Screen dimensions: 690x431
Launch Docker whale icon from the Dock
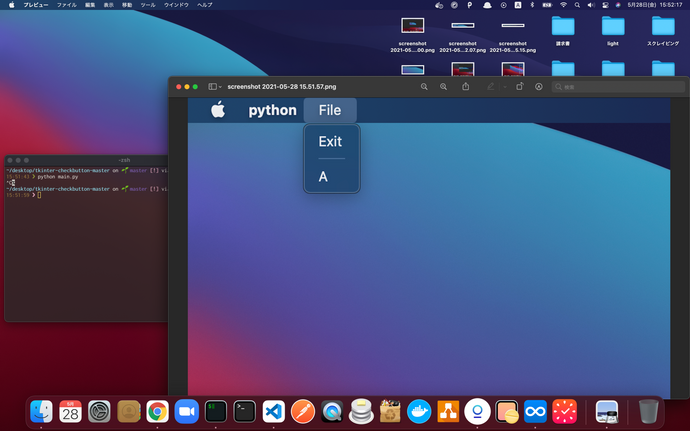tap(419, 412)
